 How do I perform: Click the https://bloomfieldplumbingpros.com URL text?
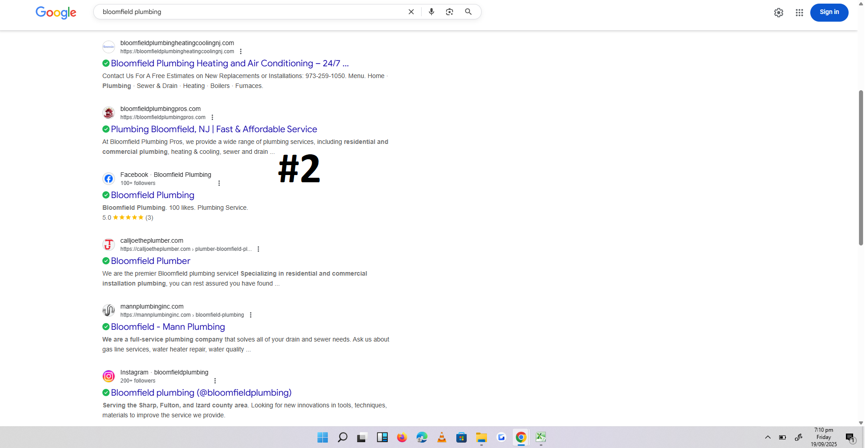163,117
